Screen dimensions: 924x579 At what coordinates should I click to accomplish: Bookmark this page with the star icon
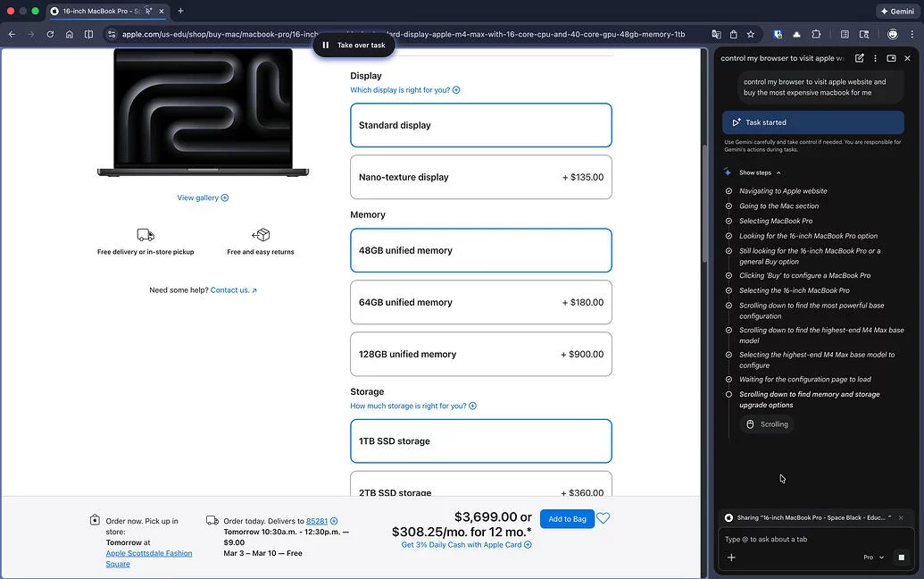[751, 35]
